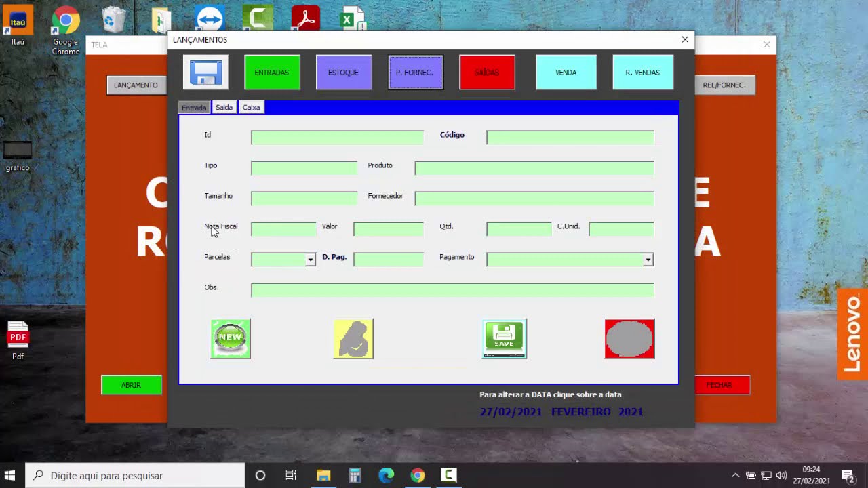Switch to the Caixa tab
The height and width of the screenshot is (488, 868).
tap(251, 107)
